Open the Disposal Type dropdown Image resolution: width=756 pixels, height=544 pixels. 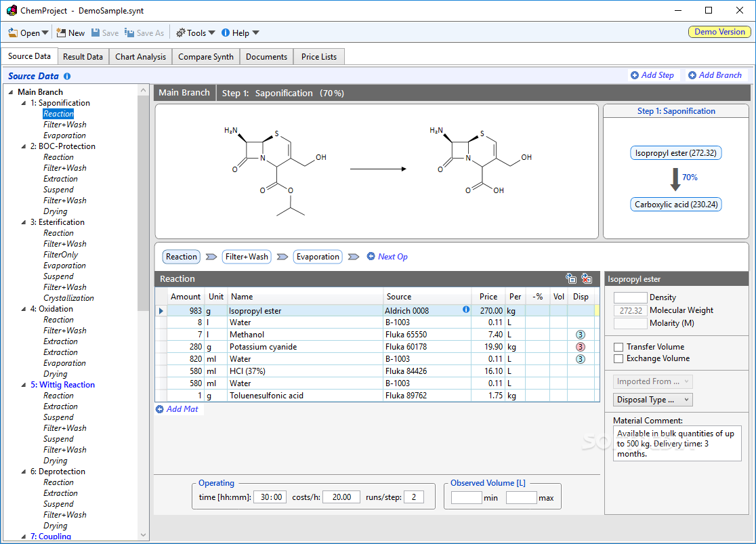point(653,400)
